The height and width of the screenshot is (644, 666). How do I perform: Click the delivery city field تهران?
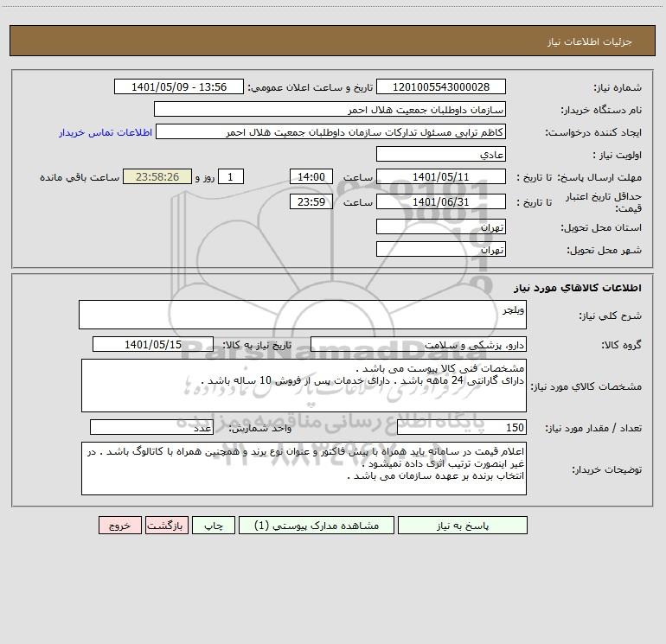(441, 249)
